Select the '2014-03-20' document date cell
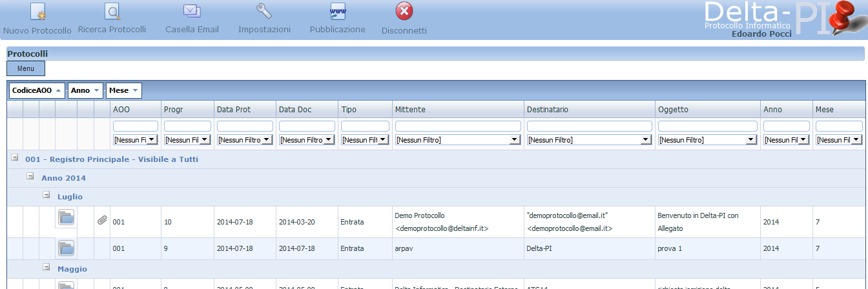The height and width of the screenshot is (289, 868). click(307, 222)
